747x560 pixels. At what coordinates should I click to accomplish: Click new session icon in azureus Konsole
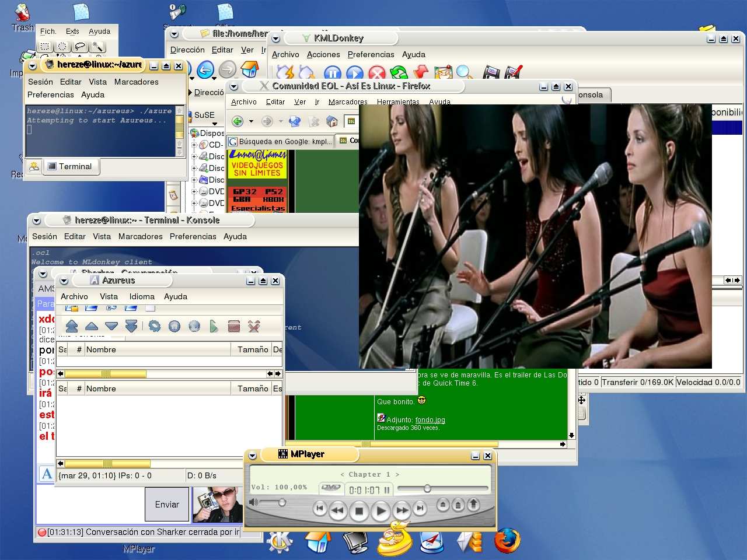pos(34,166)
